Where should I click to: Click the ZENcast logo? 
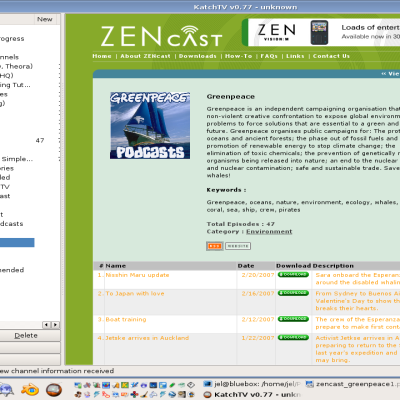point(161,36)
